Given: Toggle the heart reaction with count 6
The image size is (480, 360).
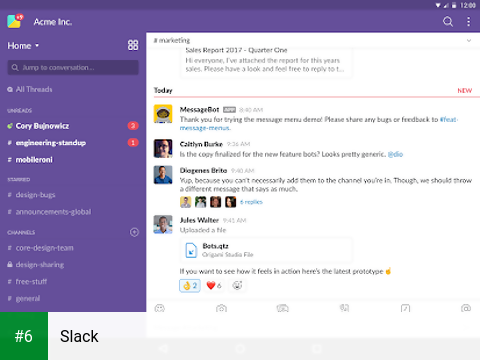Looking at the screenshot, I should (x=214, y=286).
